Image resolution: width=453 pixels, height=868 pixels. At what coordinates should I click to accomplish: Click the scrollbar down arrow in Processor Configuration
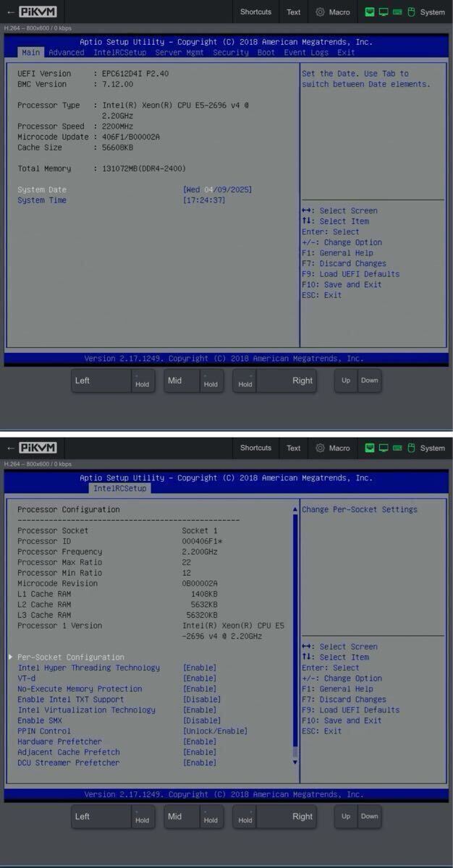295,762
